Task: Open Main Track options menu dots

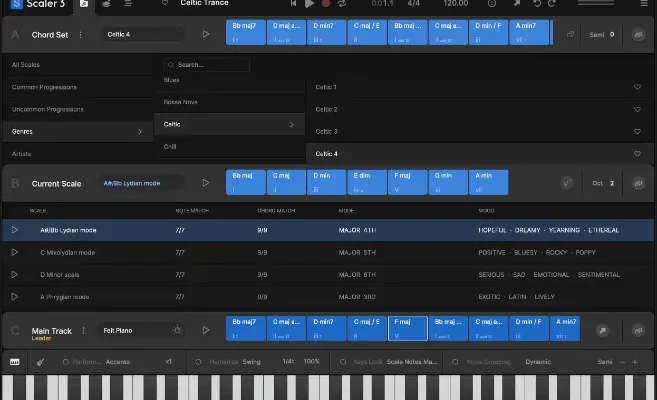Action: (637, 330)
